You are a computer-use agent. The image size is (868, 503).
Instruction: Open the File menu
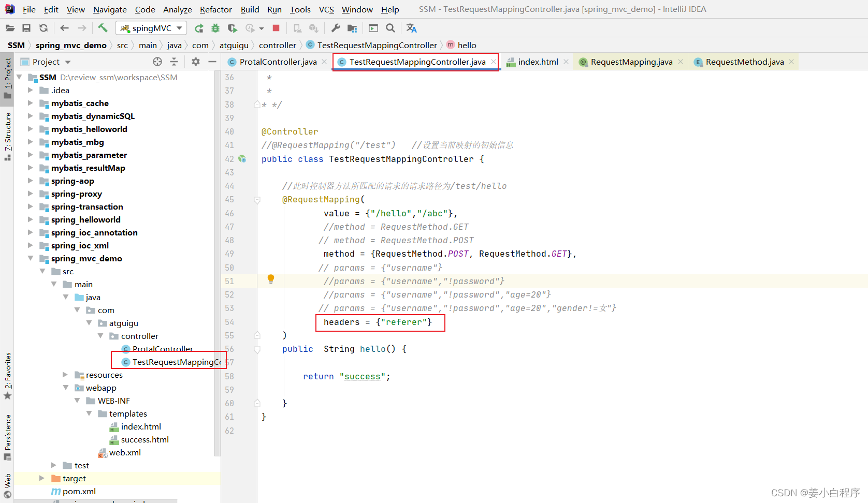29,9
